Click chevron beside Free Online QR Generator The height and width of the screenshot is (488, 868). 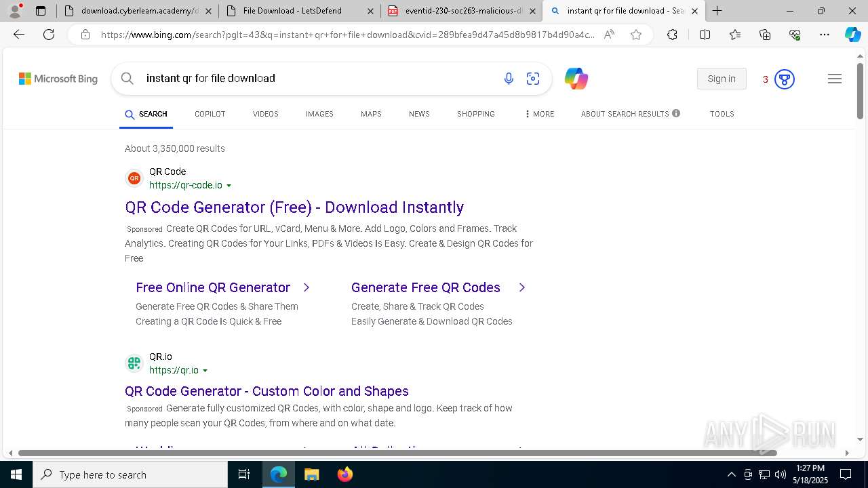(307, 287)
